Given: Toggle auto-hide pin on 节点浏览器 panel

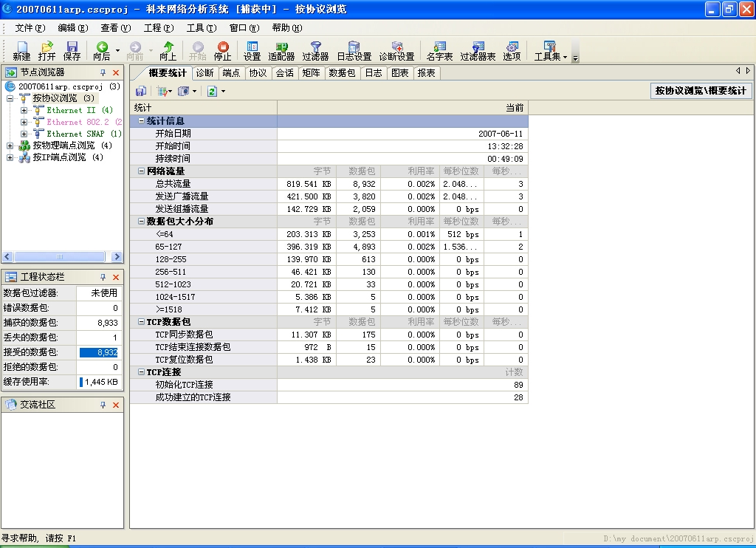Looking at the screenshot, I should pos(103,72).
